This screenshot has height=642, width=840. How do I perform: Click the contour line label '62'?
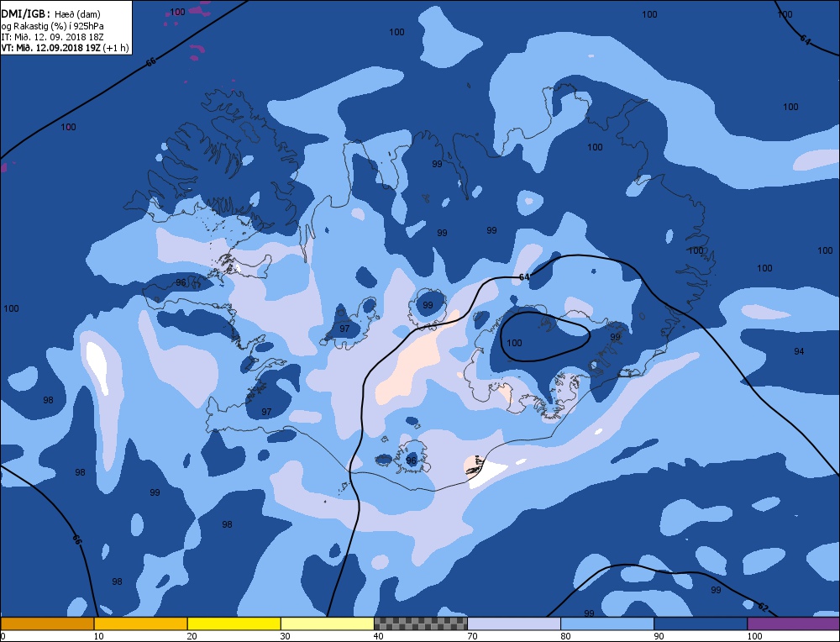763,608
